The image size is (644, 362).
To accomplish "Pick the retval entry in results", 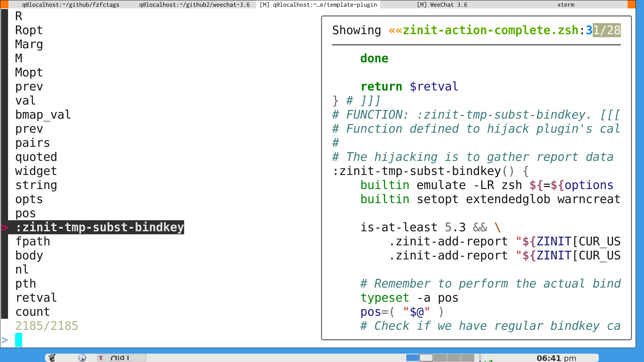I will (36, 298).
